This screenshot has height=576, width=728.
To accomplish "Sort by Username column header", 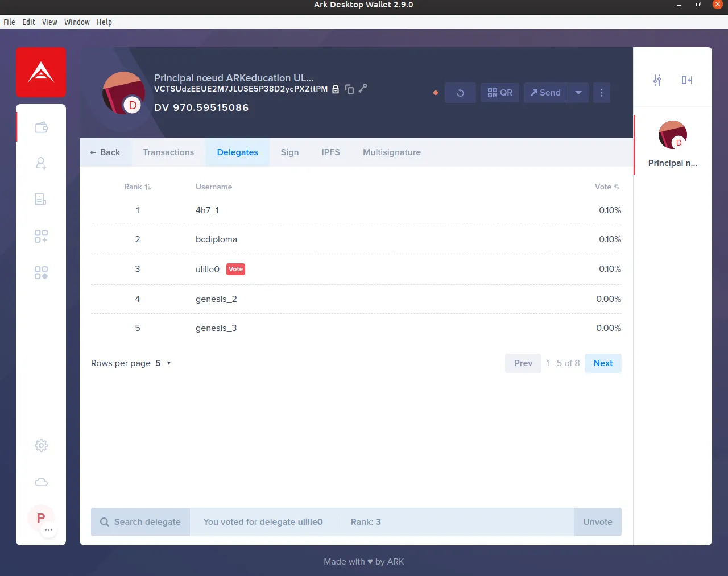I will pos(214,187).
